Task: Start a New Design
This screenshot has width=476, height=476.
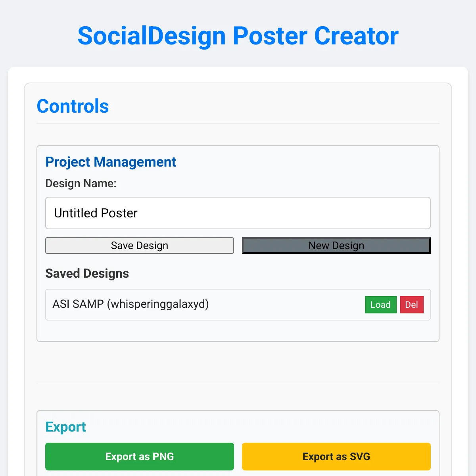Action: 336,246
